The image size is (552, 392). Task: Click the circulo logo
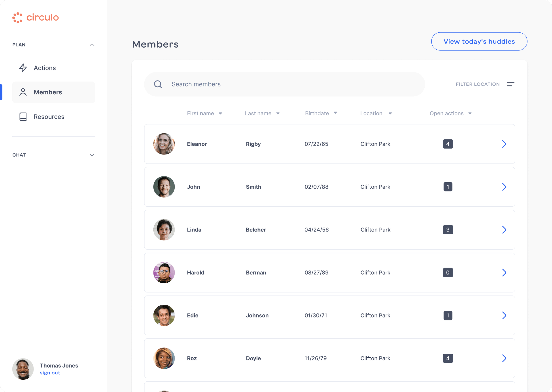tap(35, 17)
